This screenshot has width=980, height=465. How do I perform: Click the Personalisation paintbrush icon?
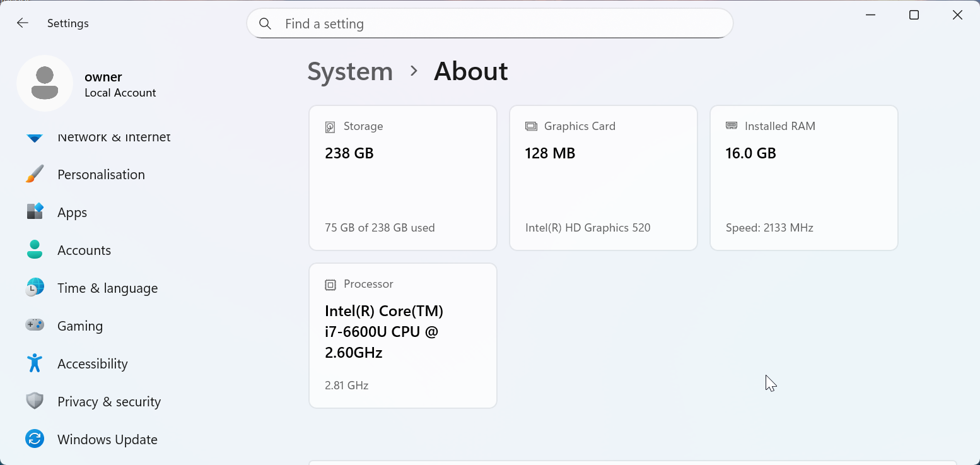(35, 175)
